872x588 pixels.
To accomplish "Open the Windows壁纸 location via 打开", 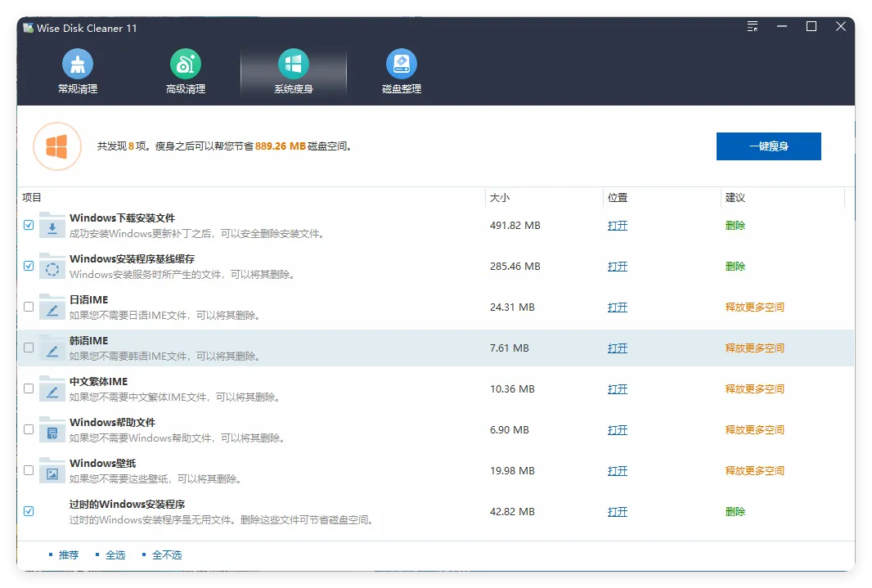I will click(617, 470).
